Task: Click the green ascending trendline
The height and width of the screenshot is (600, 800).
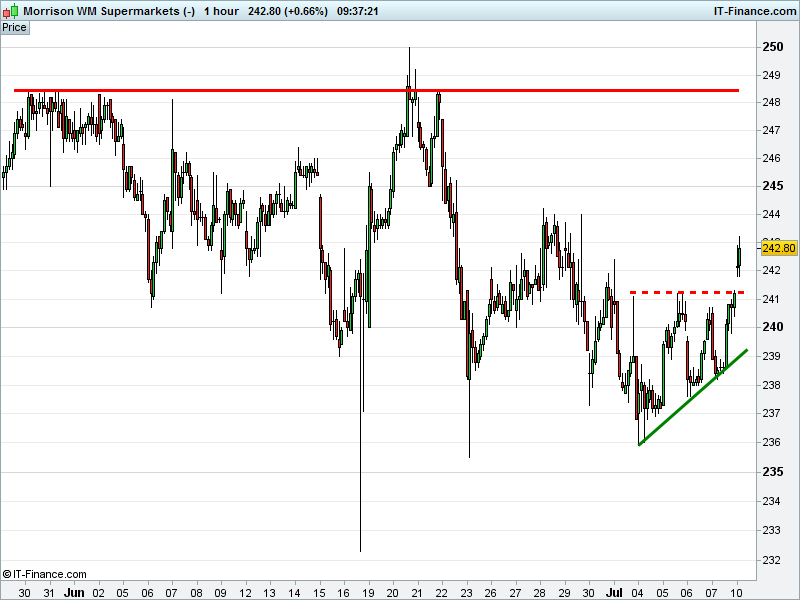Action: 693,397
